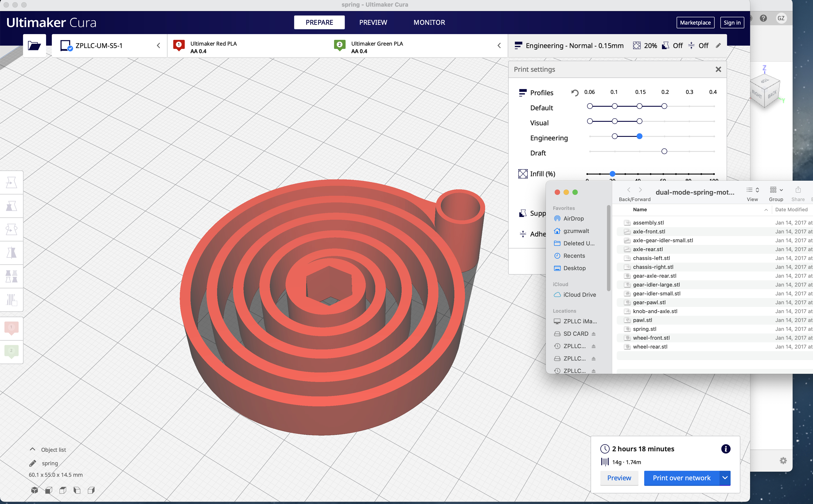Screen dimensions: 813x504
Task: Select the Scale tool in left toolbar
Action: [x=11, y=206]
